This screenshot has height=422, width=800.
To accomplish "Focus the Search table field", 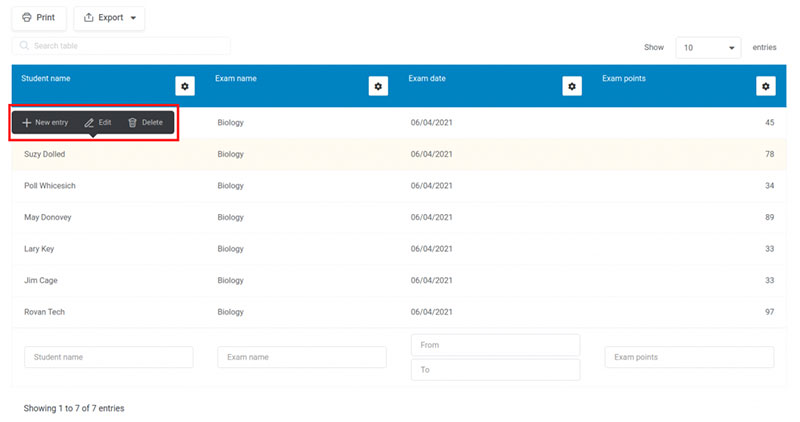I will (x=121, y=45).
